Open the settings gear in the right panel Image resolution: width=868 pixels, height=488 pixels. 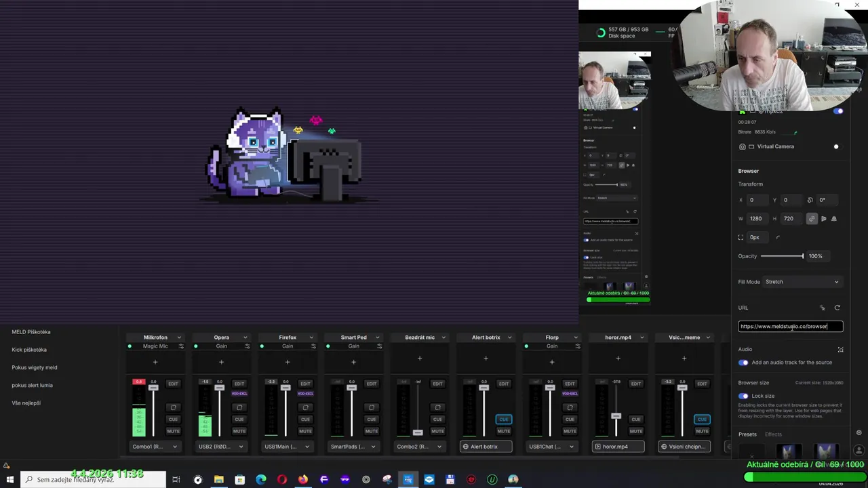click(x=859, y=433)
